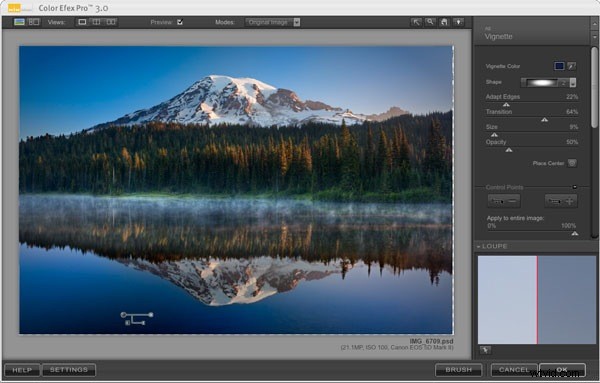Click the Place Center target icon
The width and height of the screenshot is (600, 383).
point(572,163)
